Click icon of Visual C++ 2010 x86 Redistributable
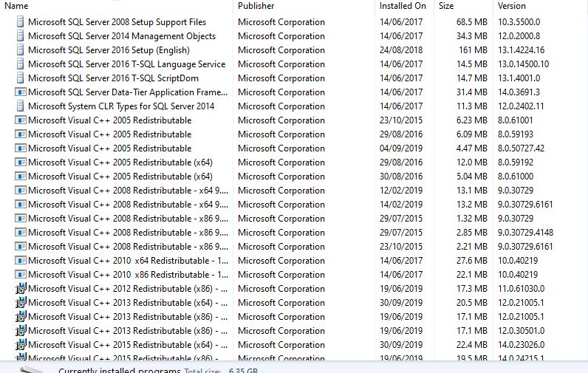 (21, 275)
